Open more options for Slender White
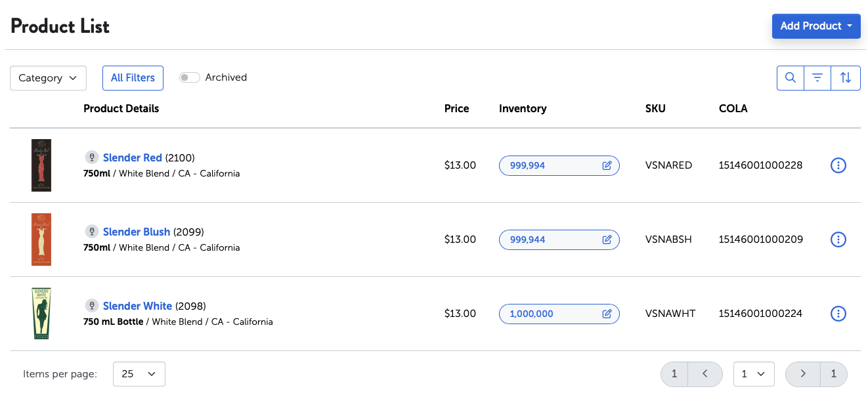The width and height of the screenshot is (868, 418). (838, 314)
